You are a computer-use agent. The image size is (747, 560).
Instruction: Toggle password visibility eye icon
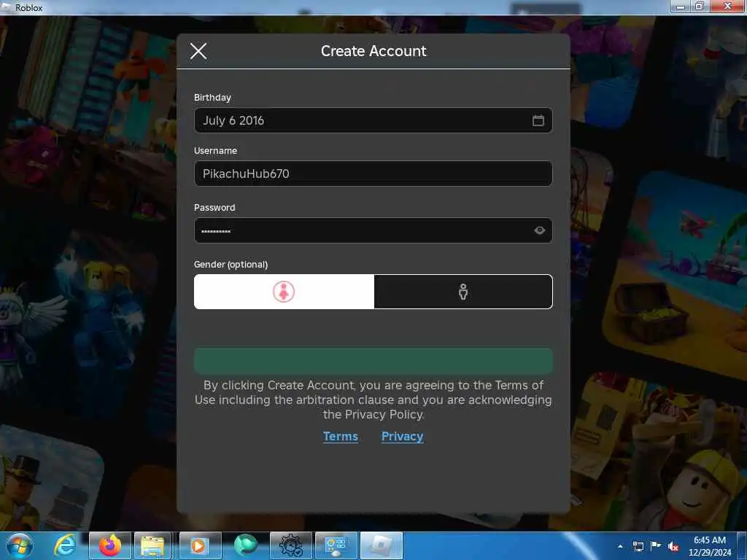(539, 230)
